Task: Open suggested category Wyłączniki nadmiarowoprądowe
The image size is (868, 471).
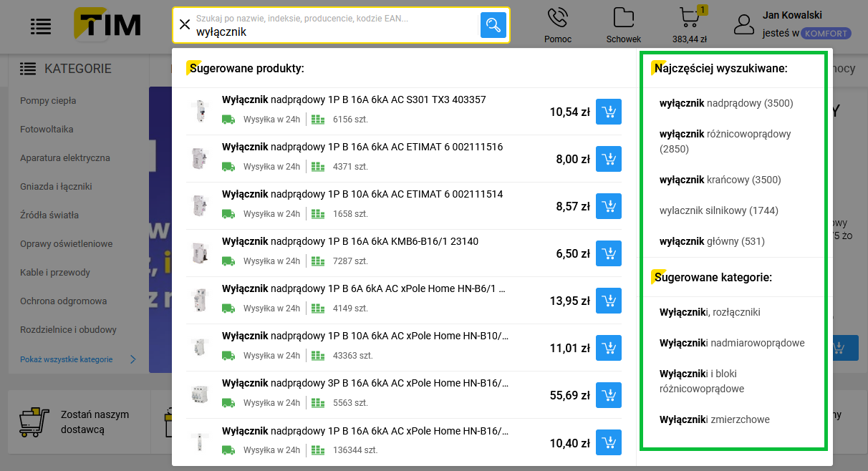Action: click(x=731, y=343)
